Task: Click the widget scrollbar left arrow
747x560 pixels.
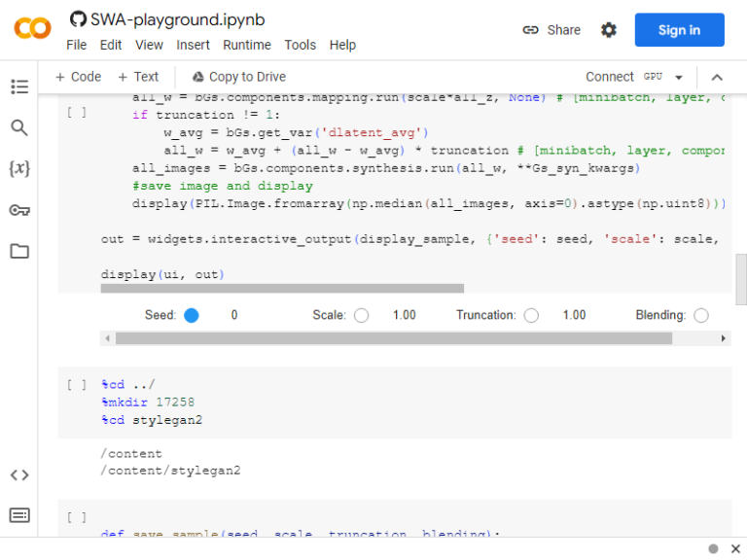Action: 108,338
